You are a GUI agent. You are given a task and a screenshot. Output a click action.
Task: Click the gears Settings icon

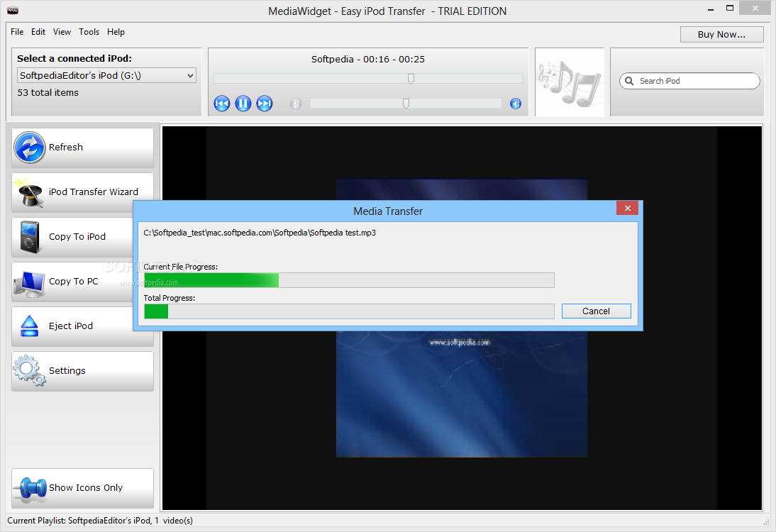pos(30,370)
